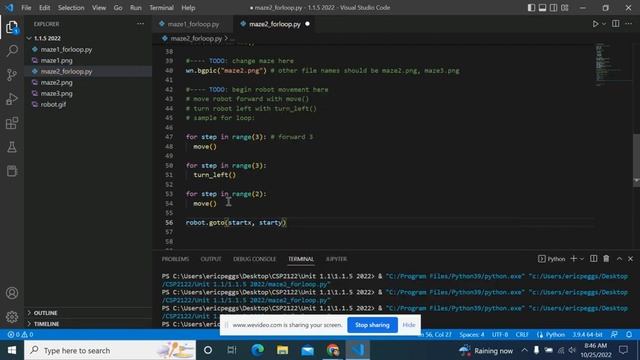The width and height of the screenshot is (640, 360).
Task: Toggle the primary side bar layout icon
Action: pyautogui.click(x=531, y=8)
